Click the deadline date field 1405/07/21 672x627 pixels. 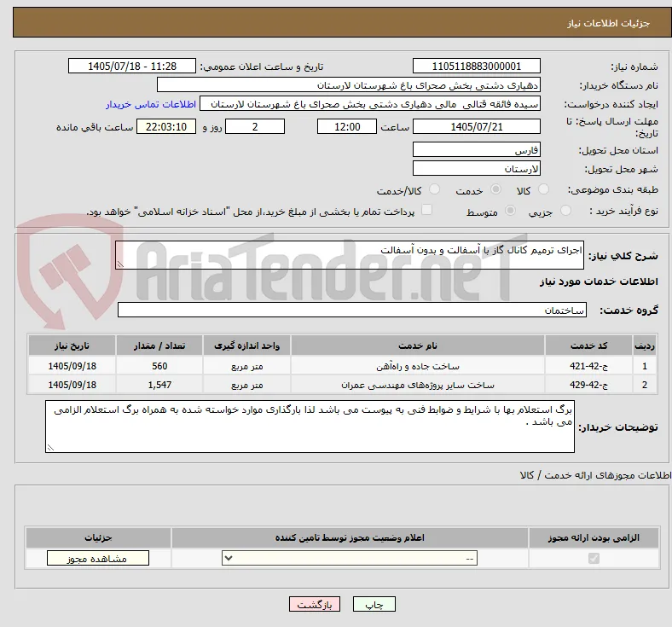coord(476,126)
